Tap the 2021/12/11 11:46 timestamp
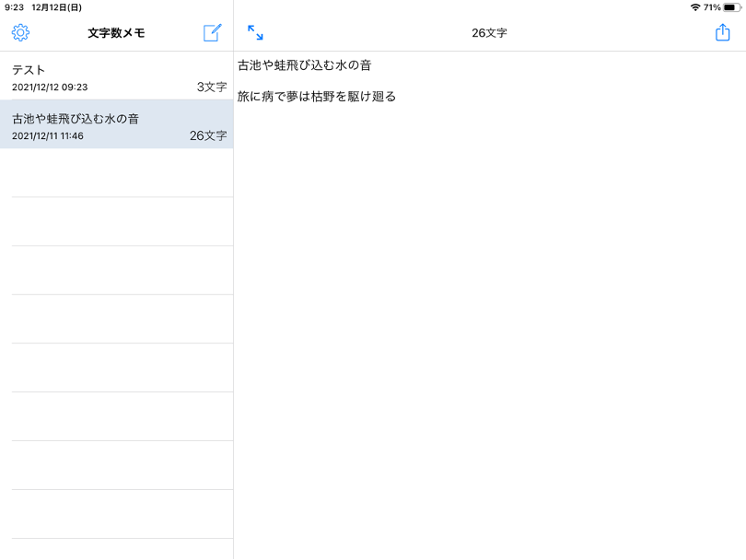Image resolution: width=746 pixels, height=560 pixels. click(48, 136)
